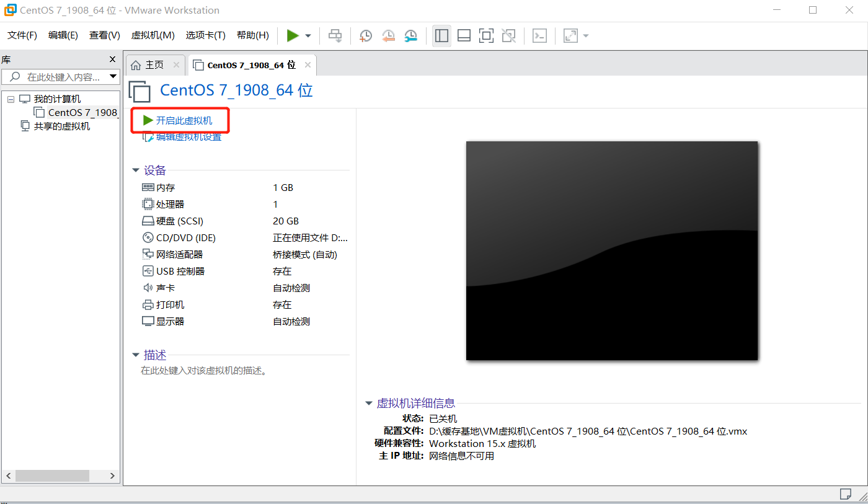This screenshot has width=868, height=504.
Task: Select CentOS 7_1908 in the library tree
Action: coord(82,113)
